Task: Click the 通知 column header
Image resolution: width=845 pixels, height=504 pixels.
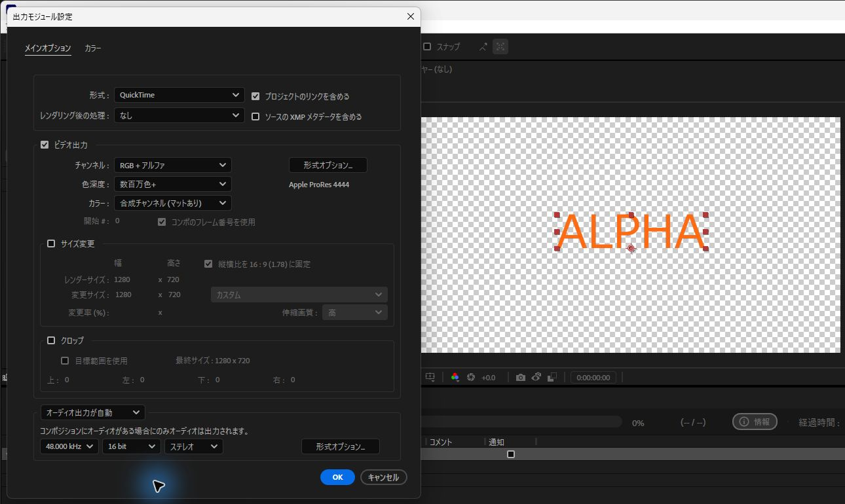Action: tap(497, 442)
